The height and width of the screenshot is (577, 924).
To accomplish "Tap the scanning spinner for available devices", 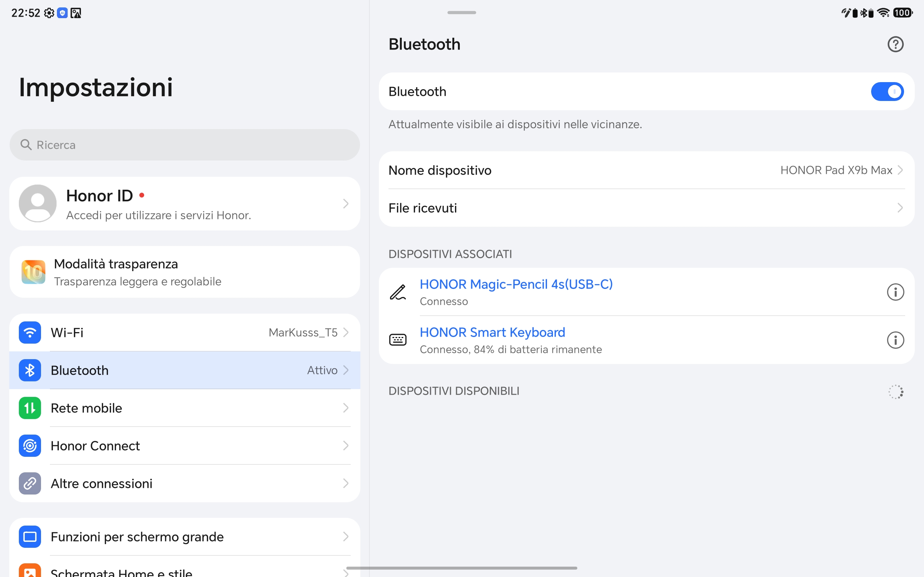I will [x=896, y=392].
